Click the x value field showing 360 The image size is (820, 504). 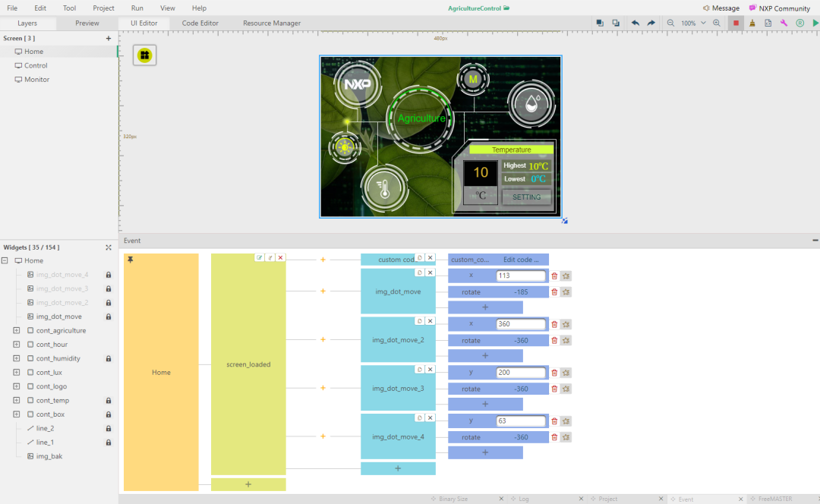click(x=520, y=324)
